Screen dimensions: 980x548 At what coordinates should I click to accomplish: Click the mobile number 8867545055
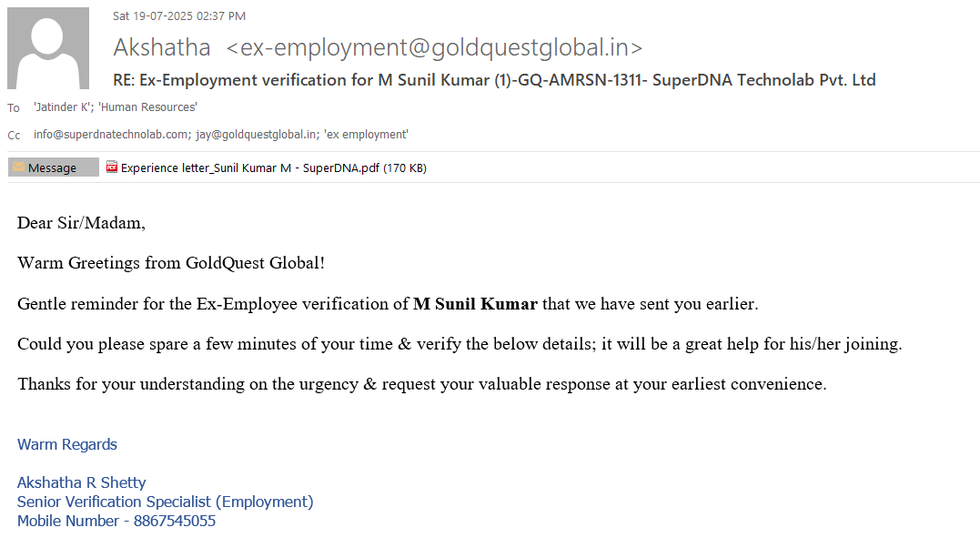click(175, 522)
